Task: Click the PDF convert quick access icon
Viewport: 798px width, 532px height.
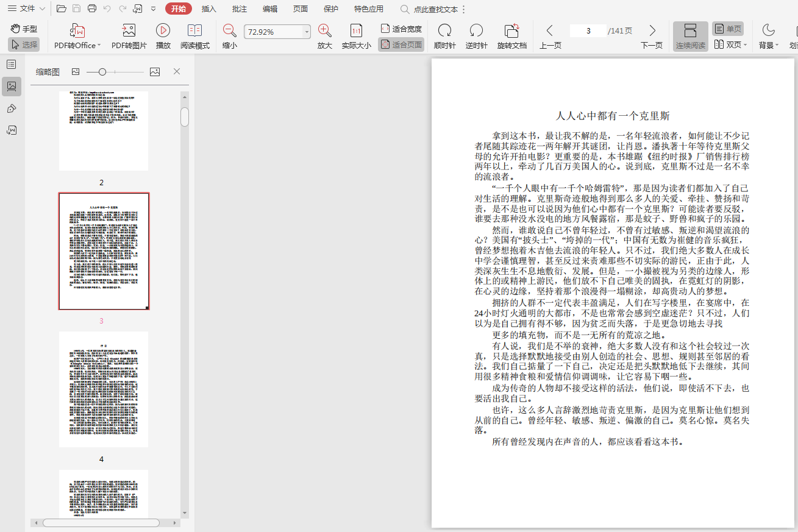Action: pos(138,9)
